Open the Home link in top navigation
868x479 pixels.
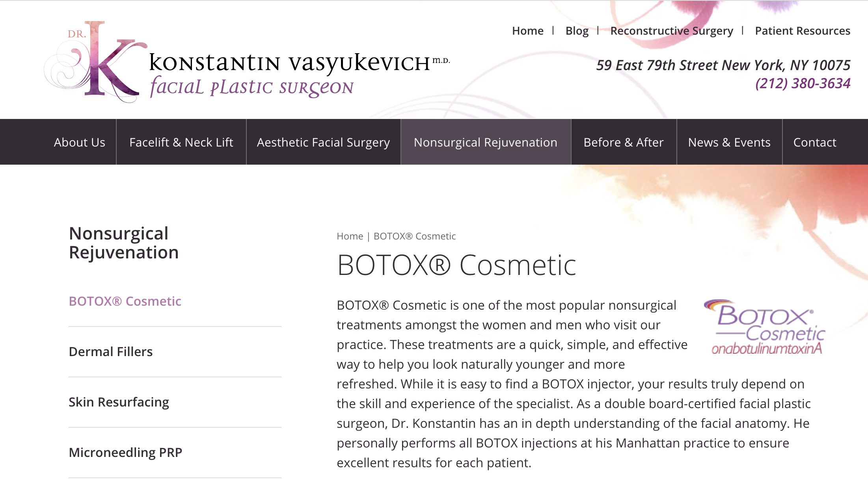(x=527, y=31)
